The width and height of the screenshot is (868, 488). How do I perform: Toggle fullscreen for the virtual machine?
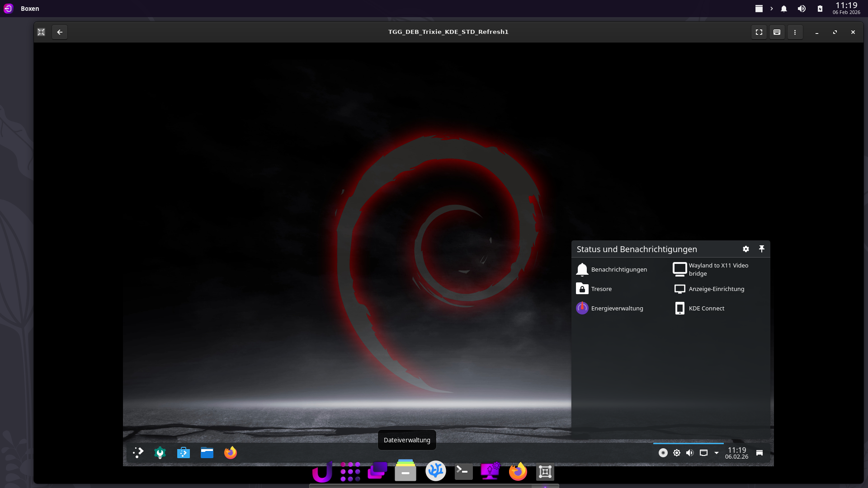coord(759,32)
